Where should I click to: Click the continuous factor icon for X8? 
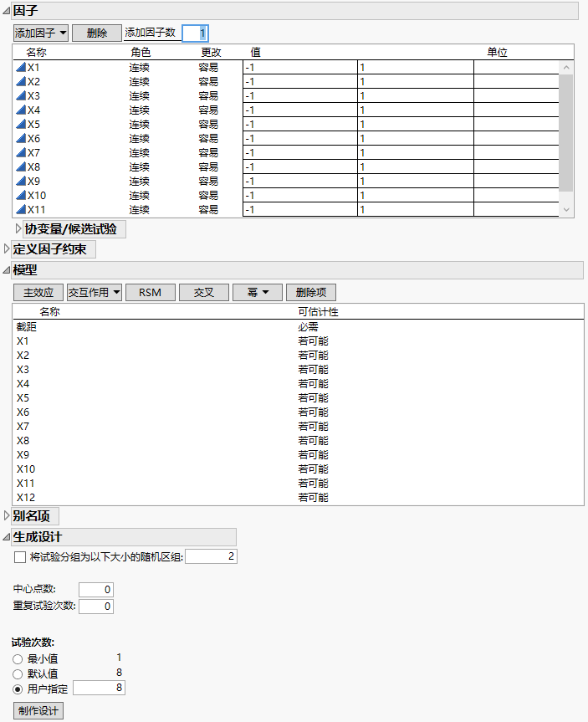[x=21, y=167]
